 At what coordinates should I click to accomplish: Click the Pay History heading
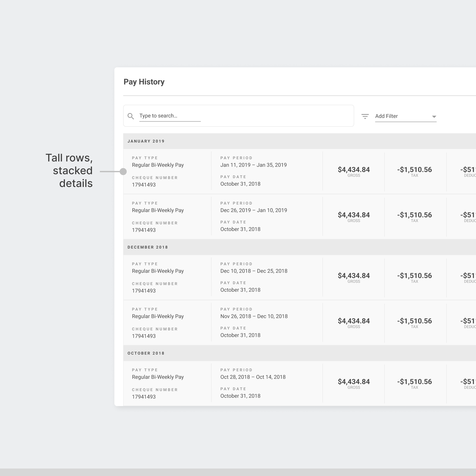point(144,82)
